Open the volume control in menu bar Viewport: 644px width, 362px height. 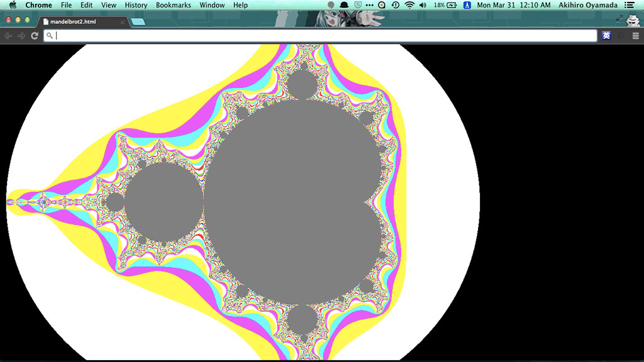(x=423, y=5)
